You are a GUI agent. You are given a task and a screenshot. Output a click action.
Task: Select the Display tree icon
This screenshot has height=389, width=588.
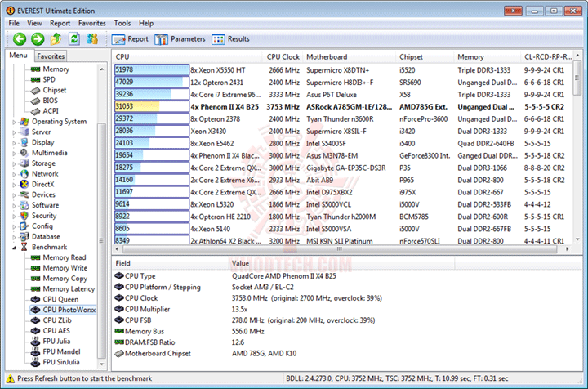pyautogui.click(x=24, y=142)
